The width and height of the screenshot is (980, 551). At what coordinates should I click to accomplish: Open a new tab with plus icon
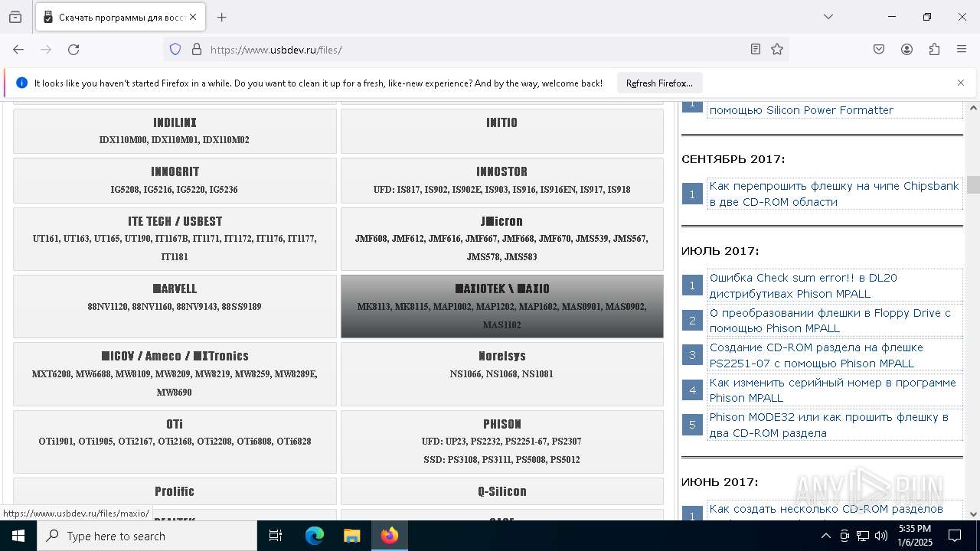coord(221,17)
